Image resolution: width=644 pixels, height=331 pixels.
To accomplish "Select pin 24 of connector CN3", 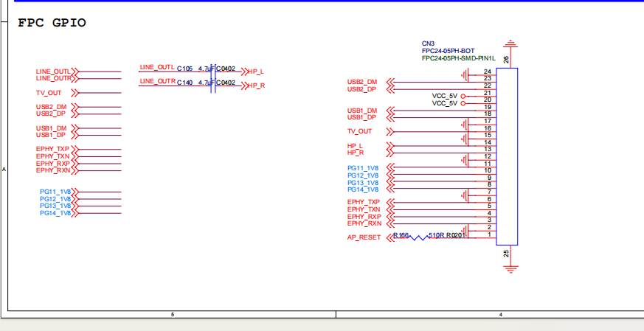I will (487, 72).
